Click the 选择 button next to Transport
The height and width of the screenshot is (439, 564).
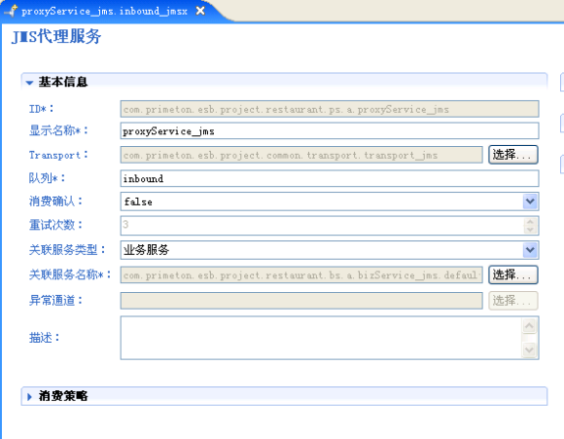coord(513,155)
